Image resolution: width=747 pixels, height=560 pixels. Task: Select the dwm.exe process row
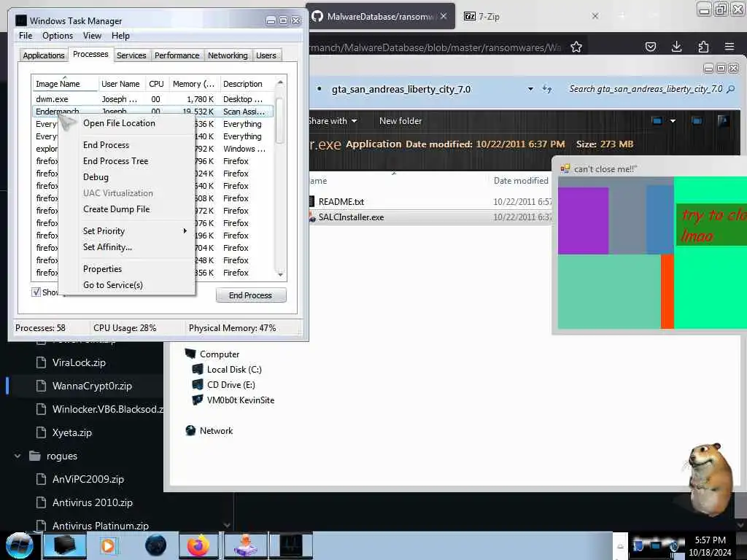click(x=152, y=99)
